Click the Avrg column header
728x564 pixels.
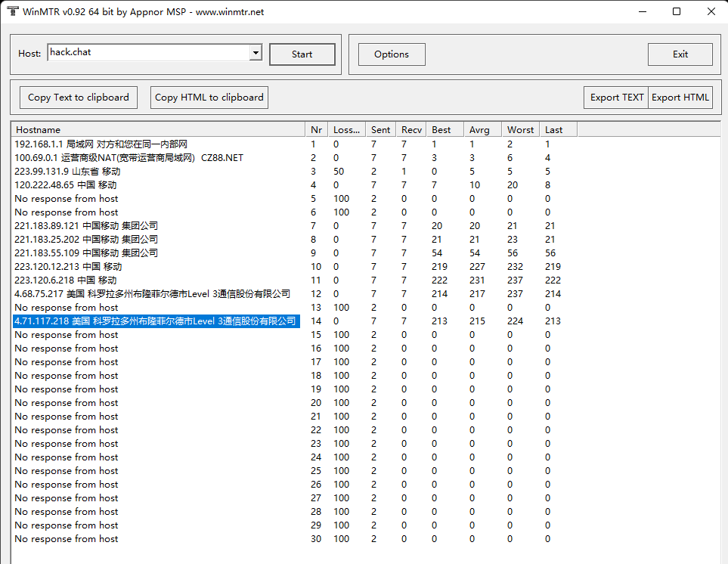[x=483, y=130]
